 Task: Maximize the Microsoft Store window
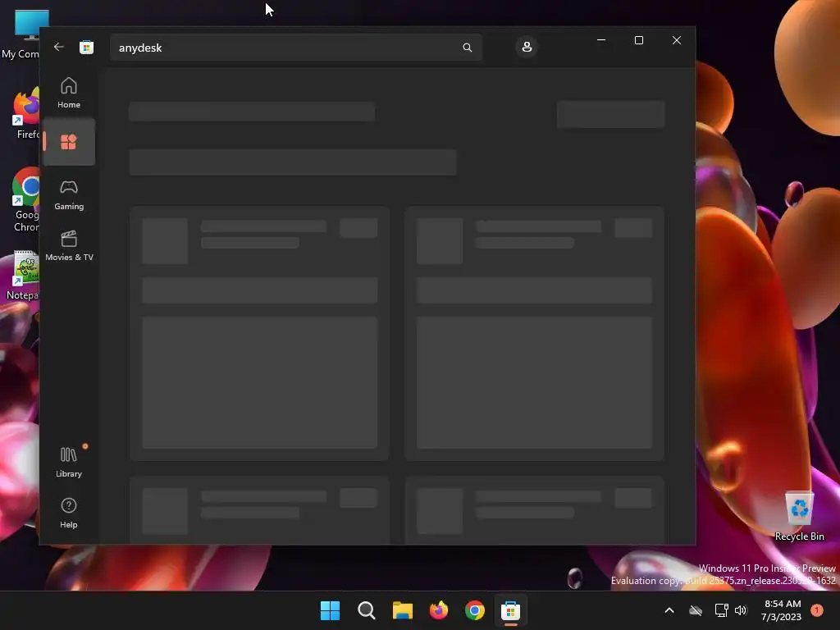[638, 40]
